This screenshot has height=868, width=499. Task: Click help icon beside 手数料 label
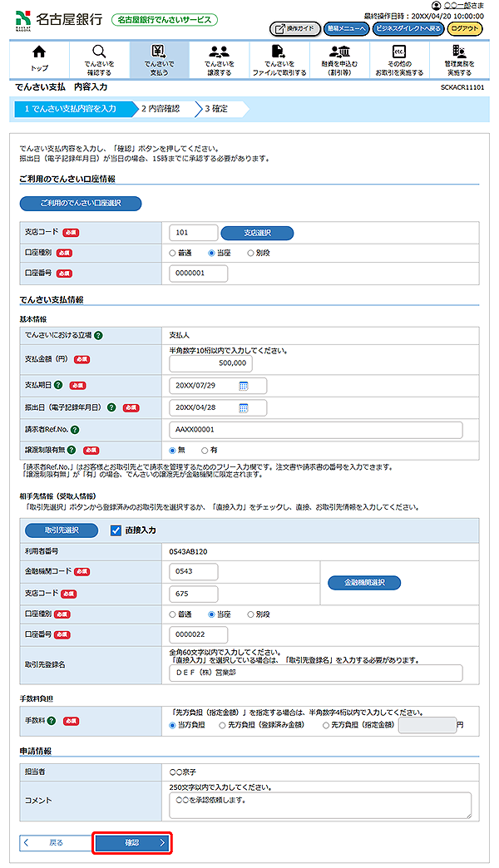51,720
